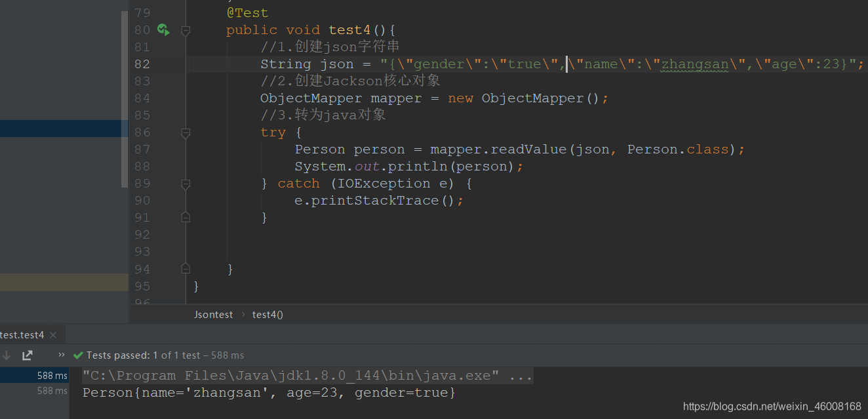Click the next failed test down arrow
The height and width of the screenshot is (419, 868).
coord(7,355)
